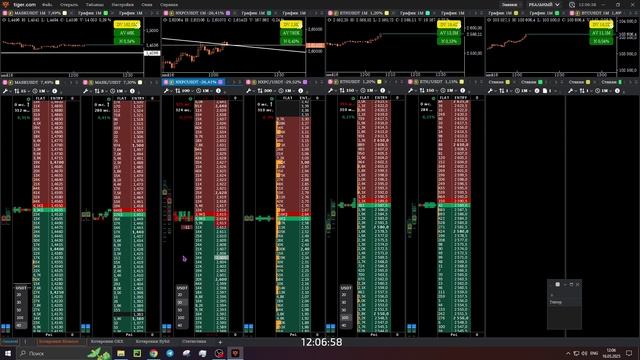Click the Заявки button in title bar
The image size is (640, 360).
click(x=509, y=4)
